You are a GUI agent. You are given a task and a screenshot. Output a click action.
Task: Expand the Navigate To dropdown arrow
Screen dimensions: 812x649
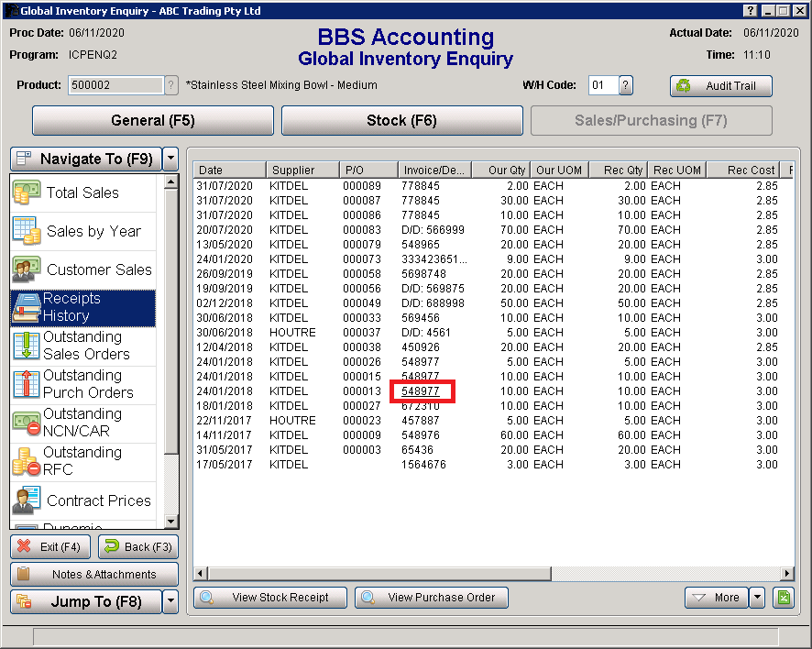click(x=170, y=159)
